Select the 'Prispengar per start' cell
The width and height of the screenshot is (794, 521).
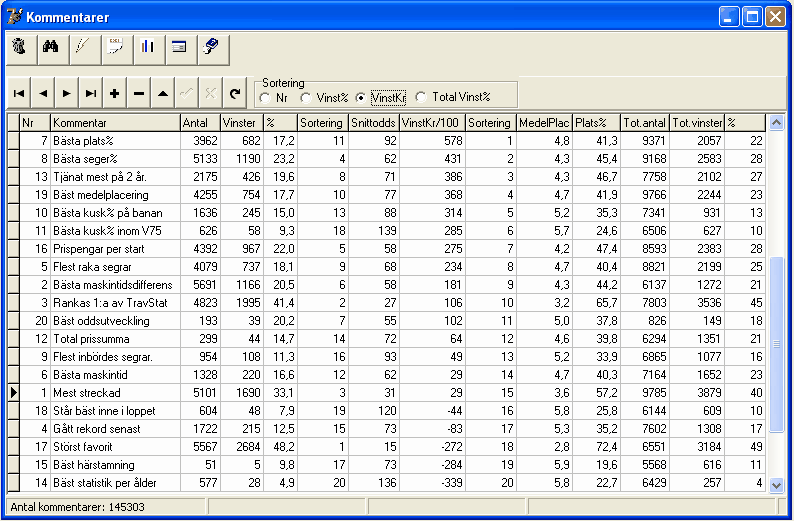point(115,249)
